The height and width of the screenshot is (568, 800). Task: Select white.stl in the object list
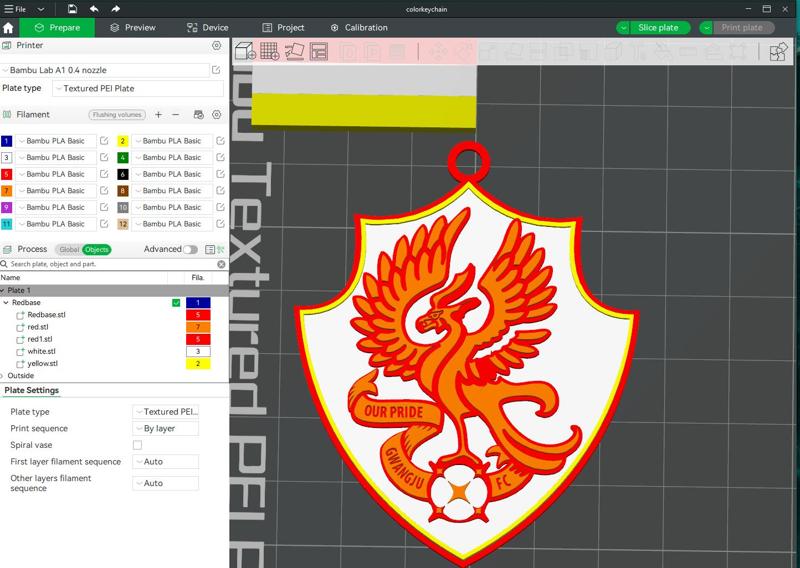[x=41, y=351]
